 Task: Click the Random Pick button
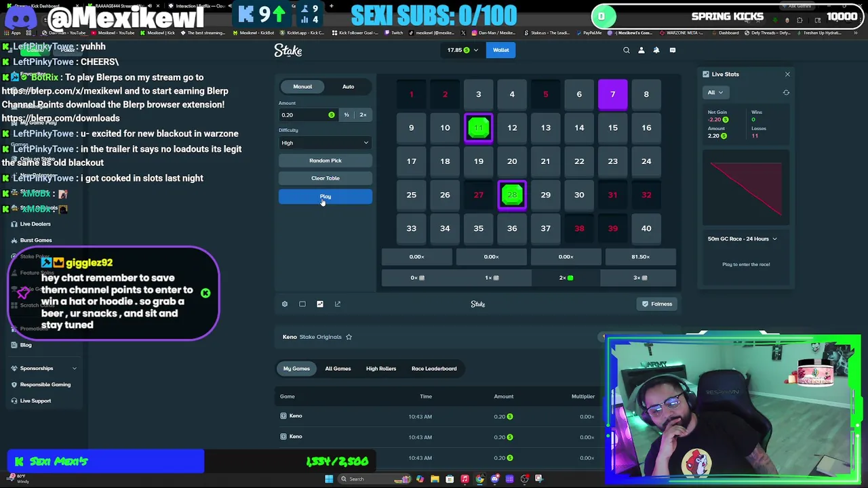click(x=325, y=161)
